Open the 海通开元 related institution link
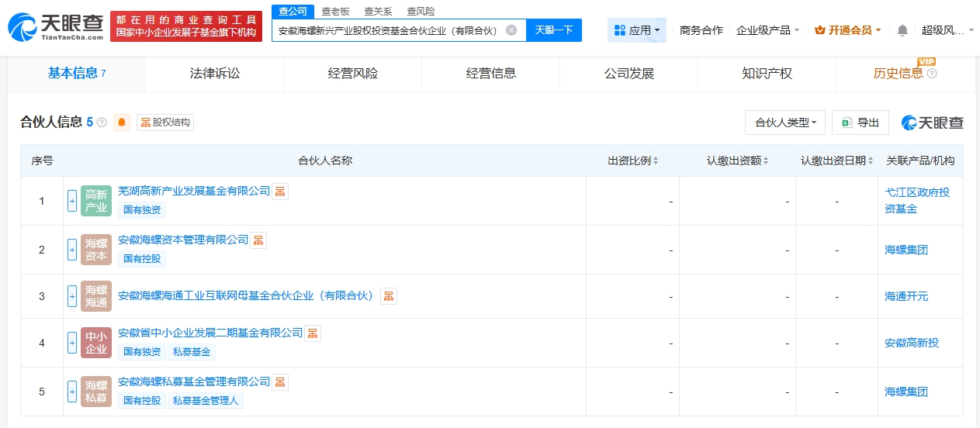This screenshot has width=980, height=428. coord(906,296)
